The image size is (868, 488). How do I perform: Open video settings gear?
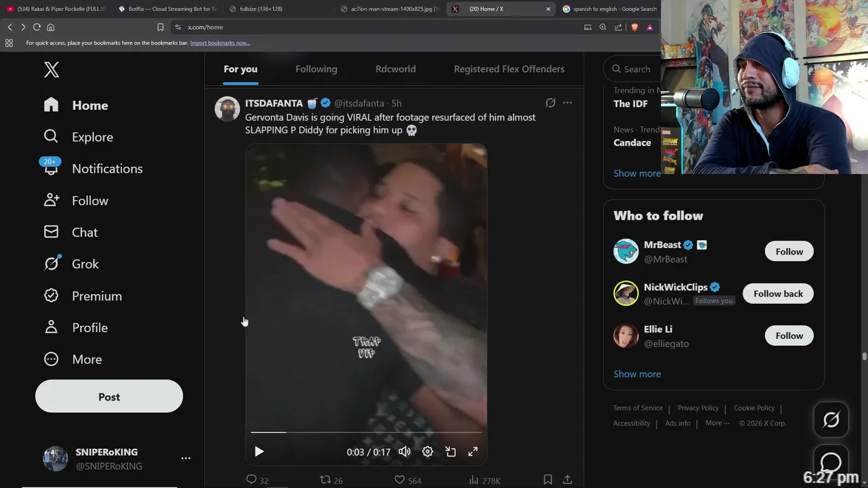(x=428, y=451)
